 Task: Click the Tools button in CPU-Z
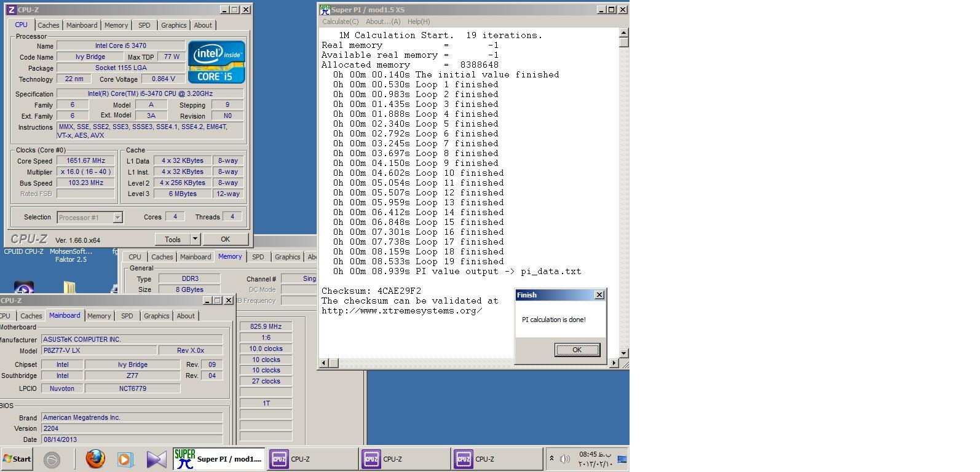pyautogui.click(x=173, y=239)
